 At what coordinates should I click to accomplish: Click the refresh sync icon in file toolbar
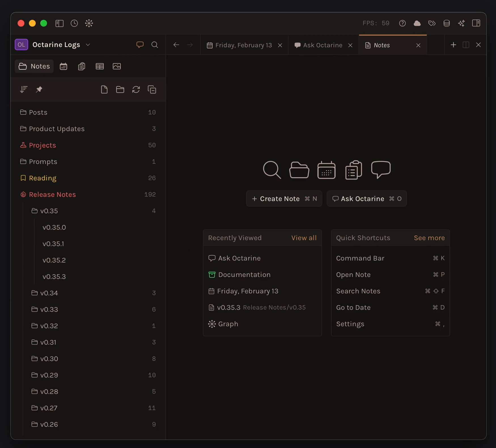pos(136,89)
